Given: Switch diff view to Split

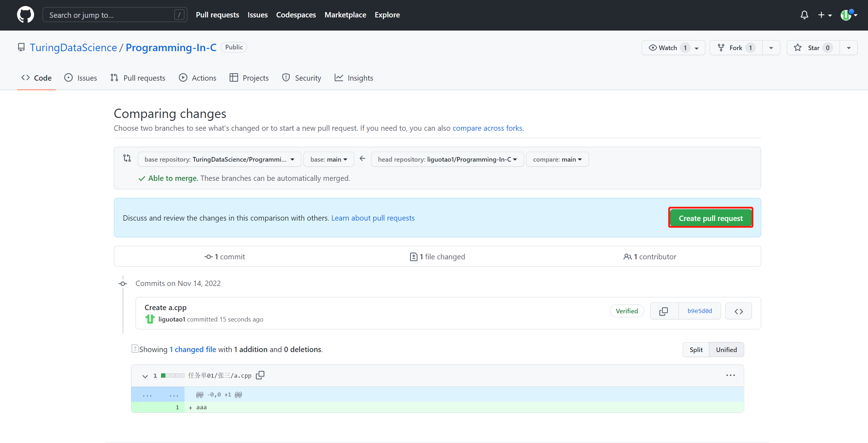Looking at the screenshot, I should 696,350.
